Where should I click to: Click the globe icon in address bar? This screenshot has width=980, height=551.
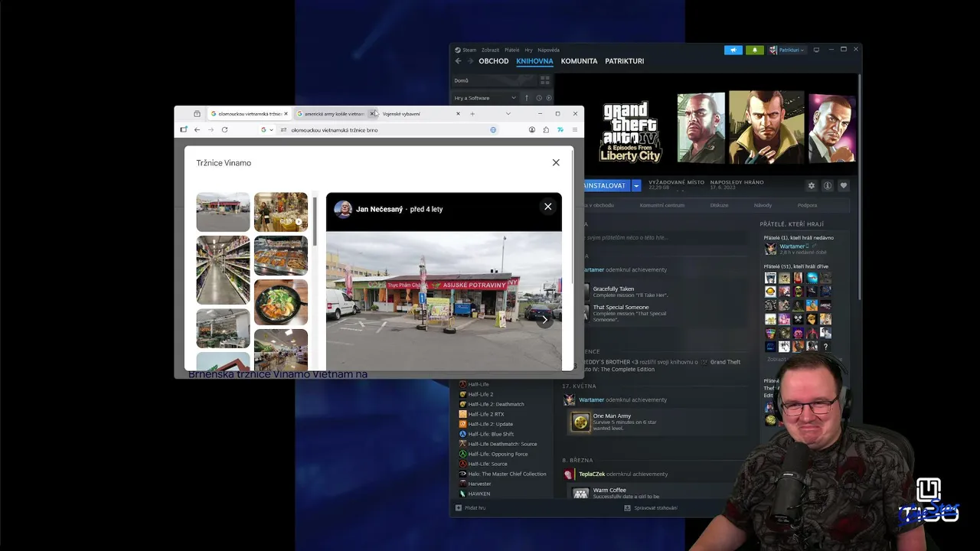click(x=493, y=130)
